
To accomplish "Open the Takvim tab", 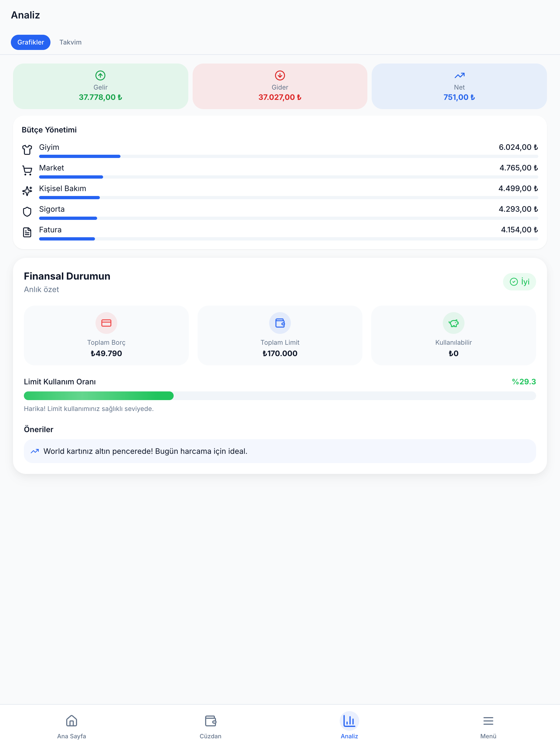I will 70,42.
